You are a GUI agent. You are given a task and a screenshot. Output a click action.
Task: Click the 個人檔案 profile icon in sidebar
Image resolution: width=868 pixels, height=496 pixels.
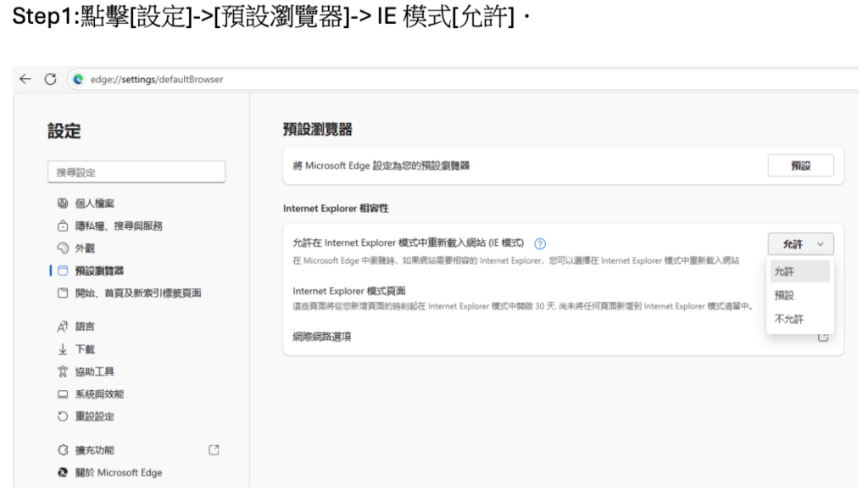(x=58, y=203)
